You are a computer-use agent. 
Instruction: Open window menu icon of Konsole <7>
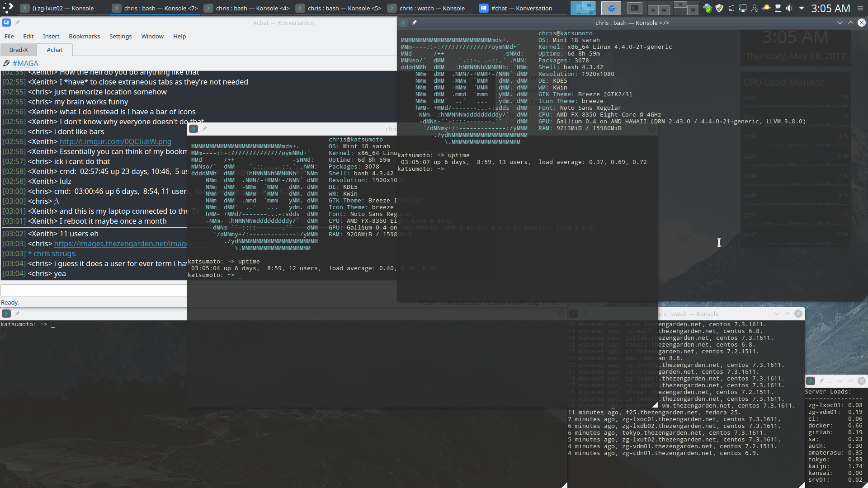pos(403,23)
